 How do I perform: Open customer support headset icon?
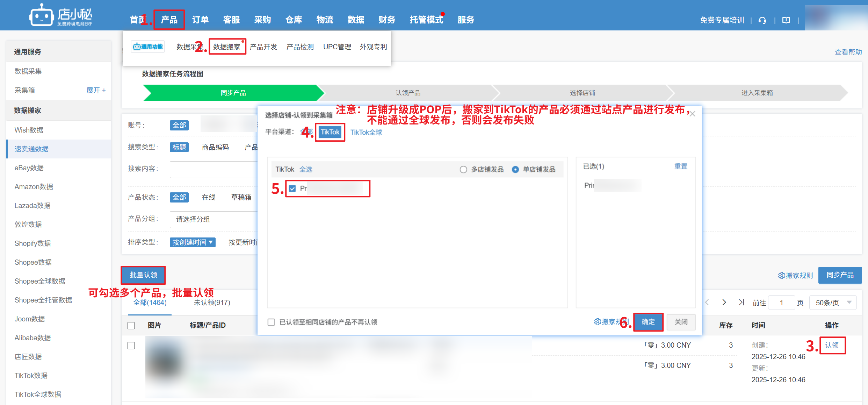coord(762,20)
